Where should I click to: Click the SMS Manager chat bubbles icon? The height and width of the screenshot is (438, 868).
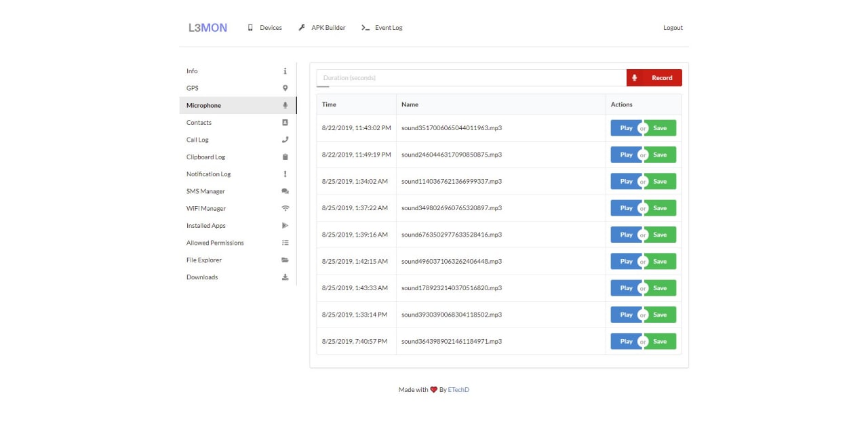pyautogui.click(x=285, y=192)
